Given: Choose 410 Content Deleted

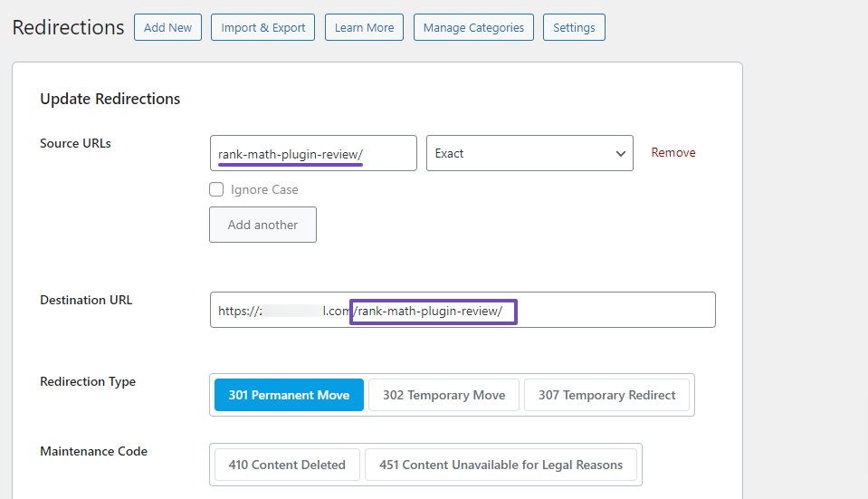Looking at the screenshot, I should pyautogui.click(x=287, y=465).
